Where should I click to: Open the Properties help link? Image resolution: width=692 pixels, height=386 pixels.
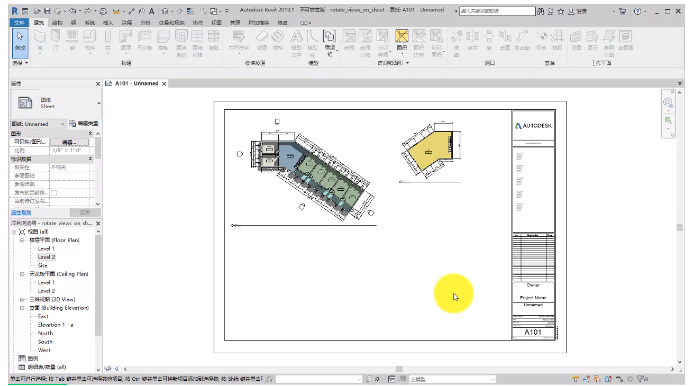[21, 213]
